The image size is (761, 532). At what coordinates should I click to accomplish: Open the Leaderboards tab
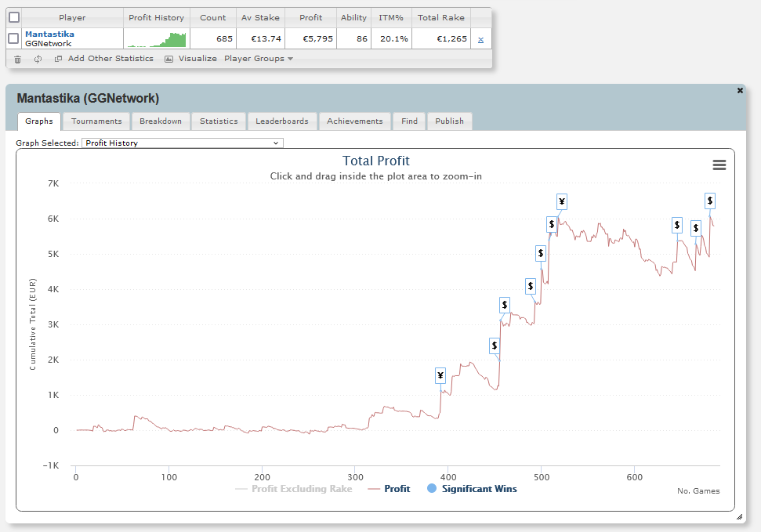(282, 121)
